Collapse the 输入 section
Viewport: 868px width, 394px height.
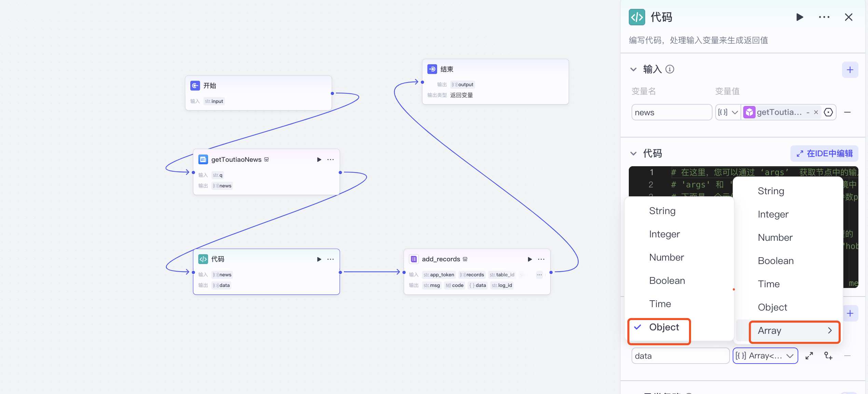click(633, 69)
